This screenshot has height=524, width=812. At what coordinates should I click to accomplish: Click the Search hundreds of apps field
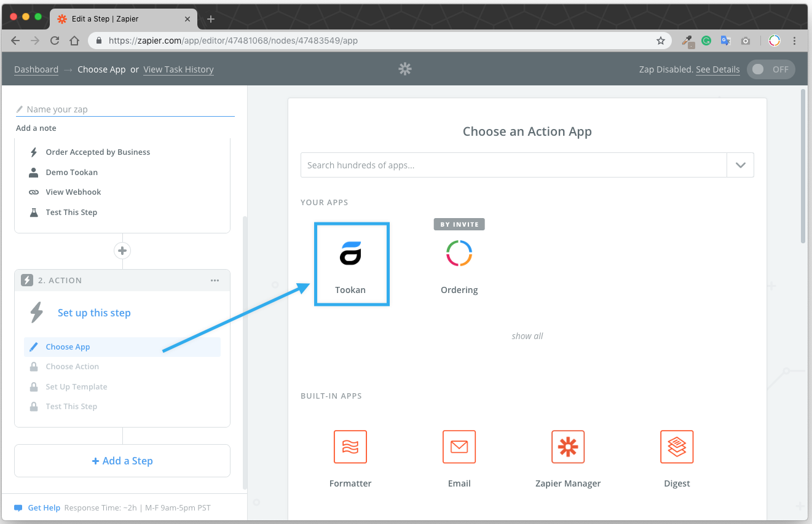coord(514,165)
